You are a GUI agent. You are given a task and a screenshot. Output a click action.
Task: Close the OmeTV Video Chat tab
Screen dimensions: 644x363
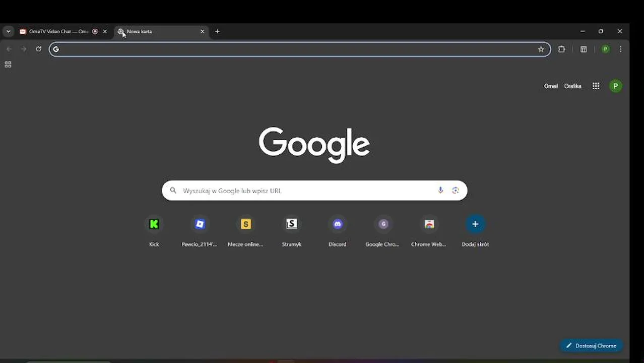click(105, 31)
